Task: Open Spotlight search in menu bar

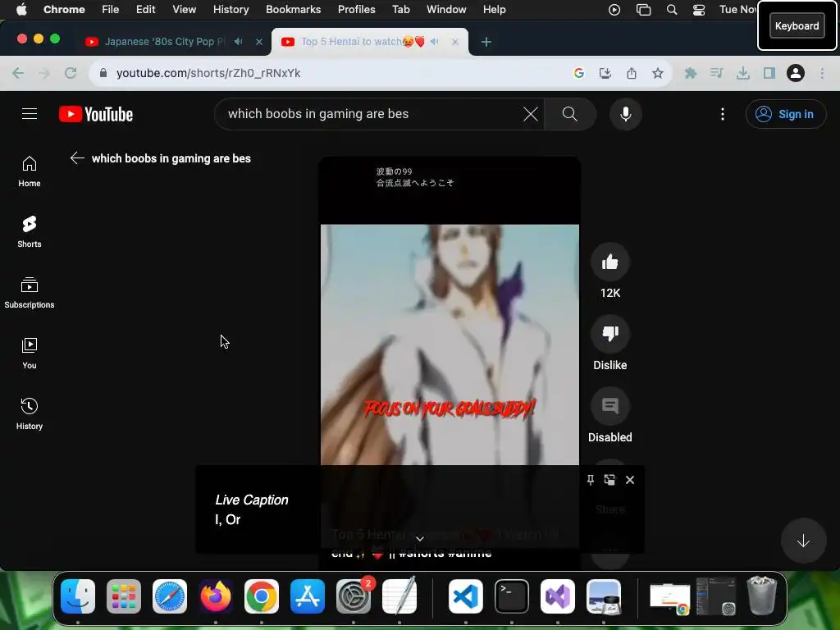Action: click(671, 9)
